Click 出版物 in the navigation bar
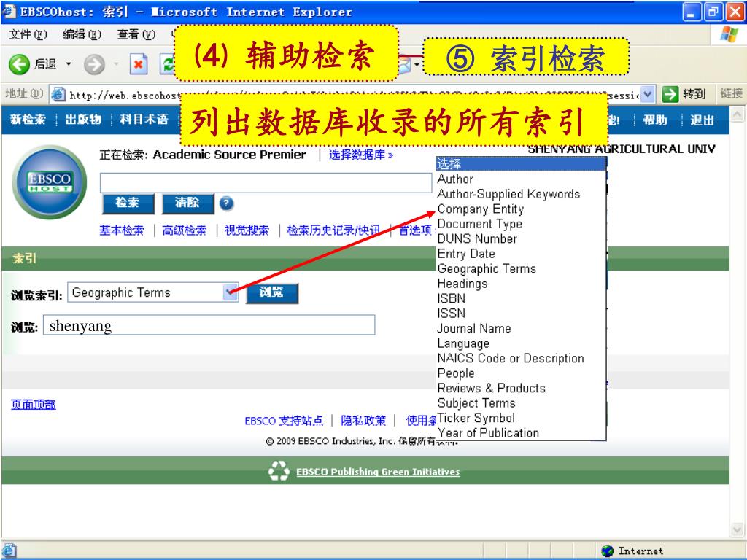747x560 pixels. click(x=83, y=119)
